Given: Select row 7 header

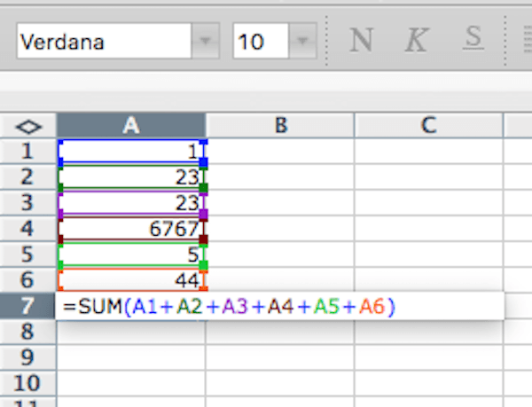Looking at the screenshot, I should (28, 307).
